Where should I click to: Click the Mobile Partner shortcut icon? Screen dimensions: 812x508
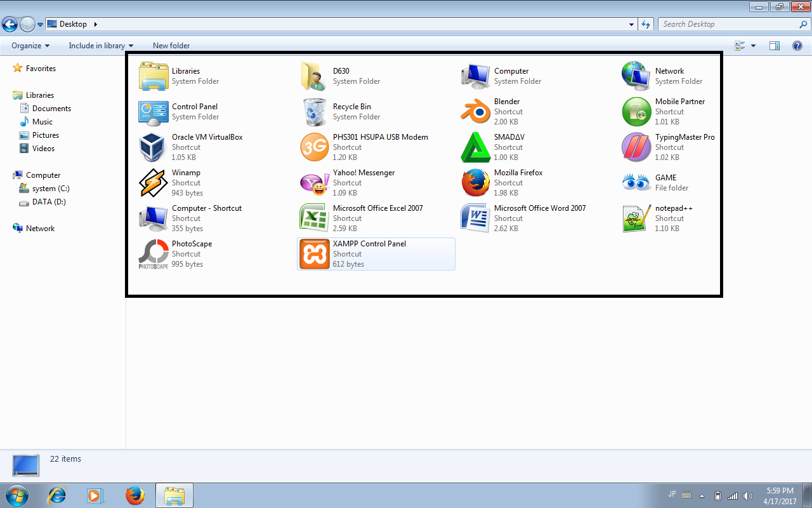click(637, 112)
